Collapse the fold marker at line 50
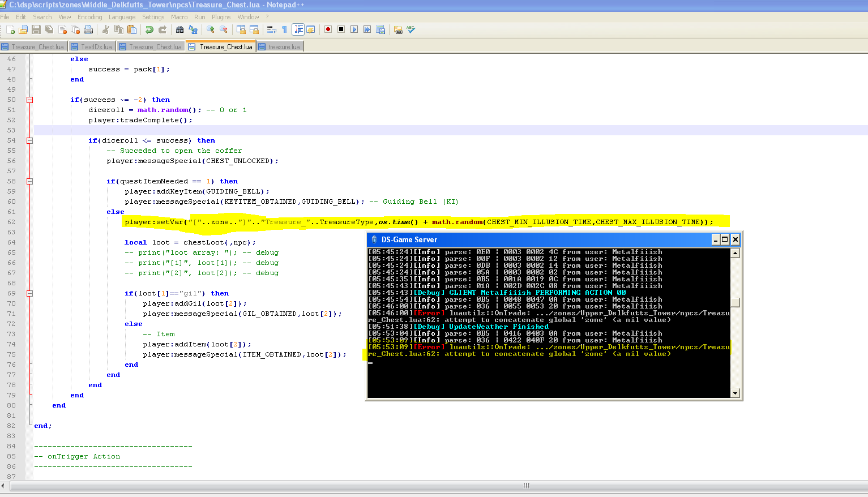868x497 pixels. tap(30, 100)
